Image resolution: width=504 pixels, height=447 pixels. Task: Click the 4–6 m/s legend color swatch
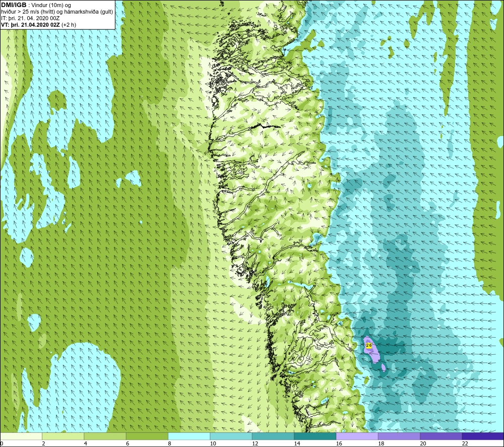tap(105, 436)
